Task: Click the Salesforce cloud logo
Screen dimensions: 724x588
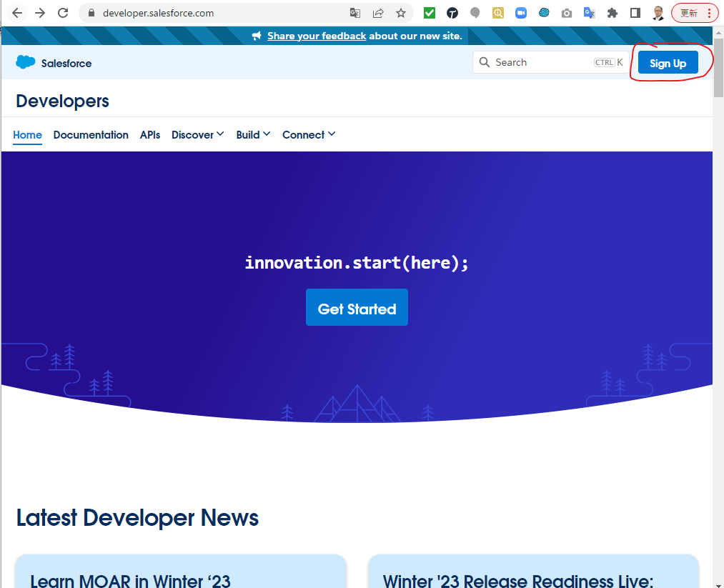Action: click(x=26, y=63)
